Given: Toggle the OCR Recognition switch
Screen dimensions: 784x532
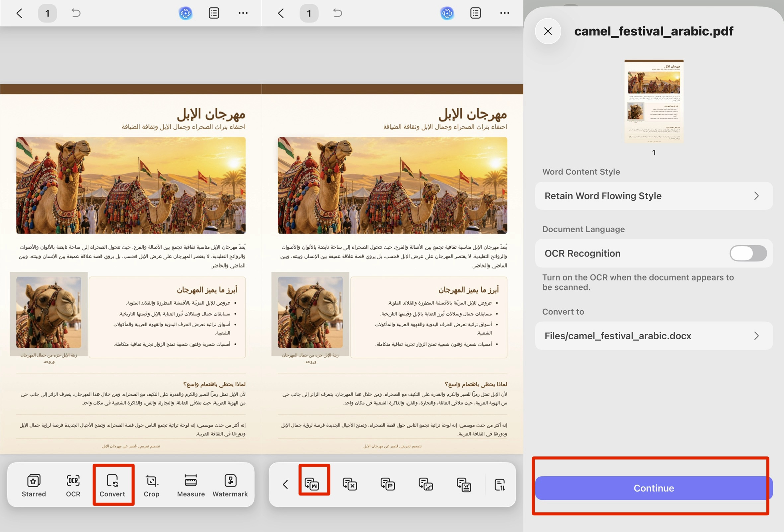Looking at the screenshot, I should click(748, 253).
